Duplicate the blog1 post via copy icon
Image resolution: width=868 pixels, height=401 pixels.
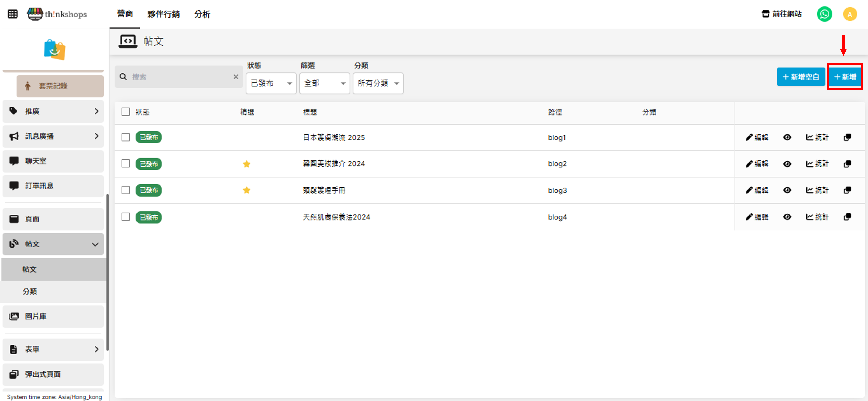pos(847,137)
